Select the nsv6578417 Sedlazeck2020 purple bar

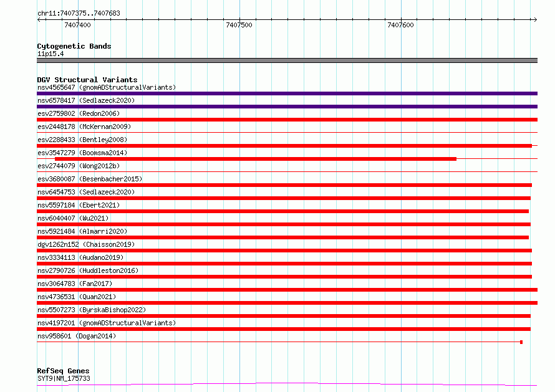click(x=287, y=107)
